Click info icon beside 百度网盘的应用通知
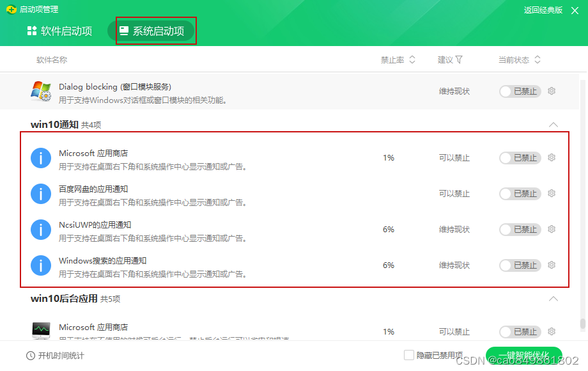Image resolution: width=588 pixels, height=371 pixels. (40, 194)
